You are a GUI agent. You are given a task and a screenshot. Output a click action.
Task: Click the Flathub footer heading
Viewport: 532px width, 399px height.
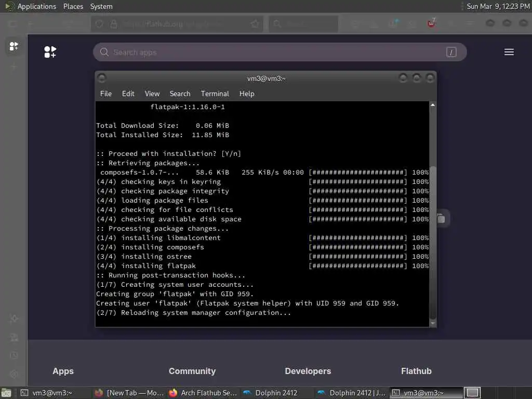(x=416, y=371)
